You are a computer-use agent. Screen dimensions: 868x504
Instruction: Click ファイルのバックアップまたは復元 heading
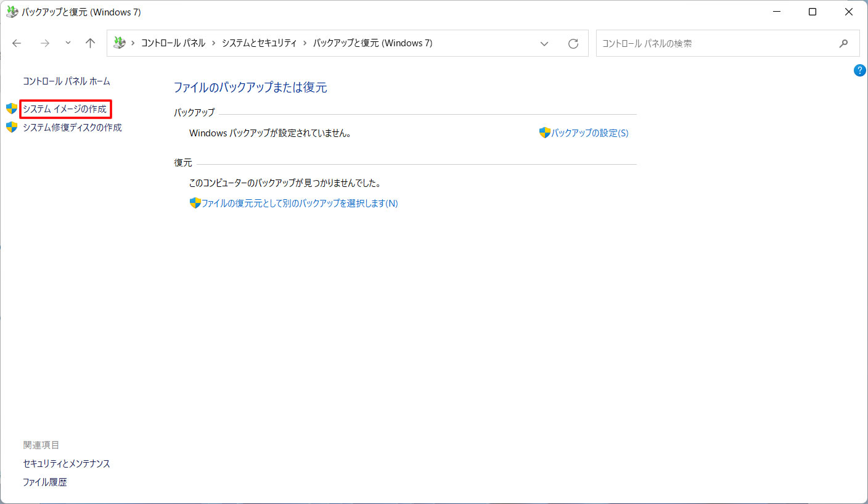(x=250, y=87)
